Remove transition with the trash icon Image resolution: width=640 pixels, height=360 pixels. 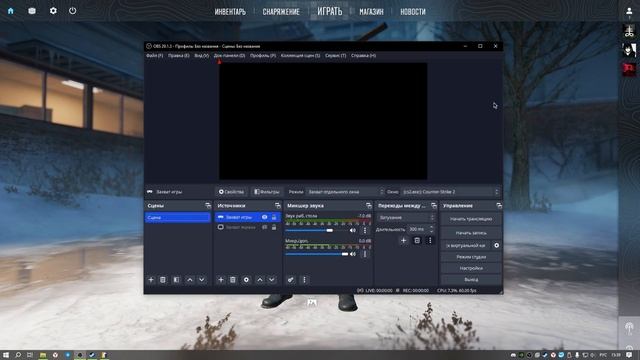pyautogui.click(x=417, y=240)
